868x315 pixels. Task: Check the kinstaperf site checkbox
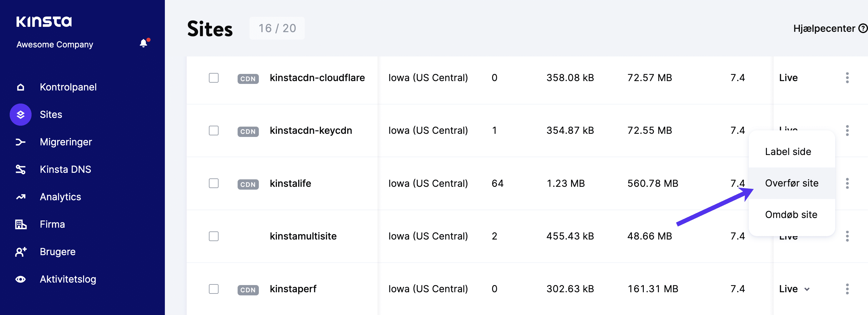pos(214,289)
